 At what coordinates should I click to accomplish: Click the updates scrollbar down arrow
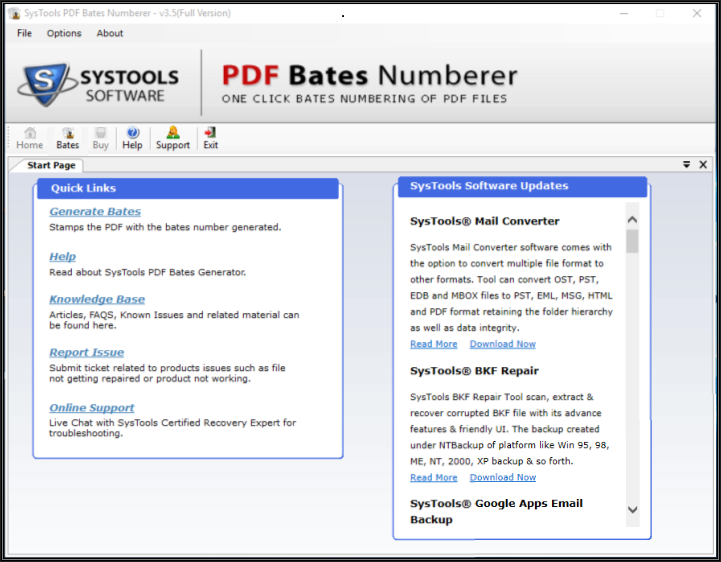pos(632,510)
